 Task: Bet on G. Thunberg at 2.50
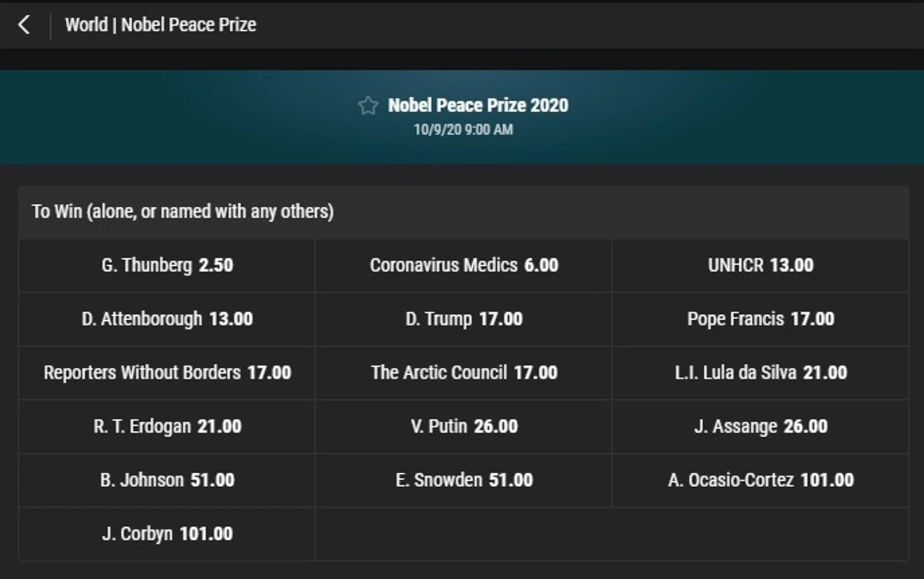pos(167,265)
